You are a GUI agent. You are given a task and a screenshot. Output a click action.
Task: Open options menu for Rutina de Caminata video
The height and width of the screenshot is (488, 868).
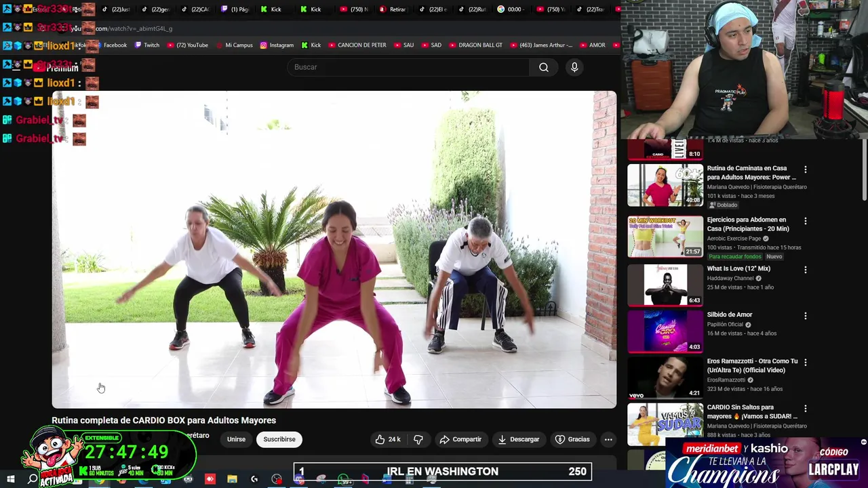pos(806,169)
